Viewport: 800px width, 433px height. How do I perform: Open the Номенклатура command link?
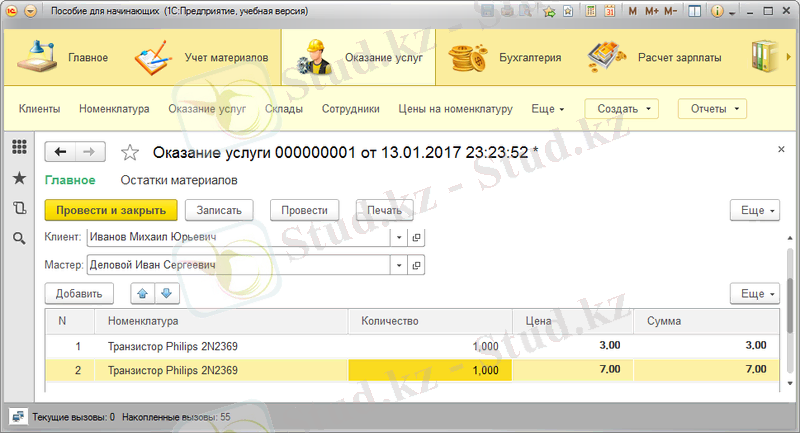click(x=114, y=109)
